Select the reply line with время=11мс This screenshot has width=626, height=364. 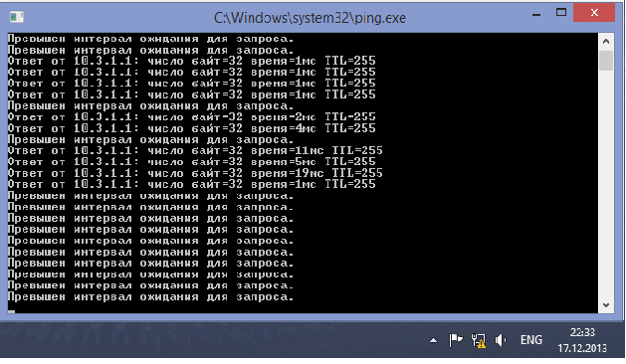tap(195, 151)
